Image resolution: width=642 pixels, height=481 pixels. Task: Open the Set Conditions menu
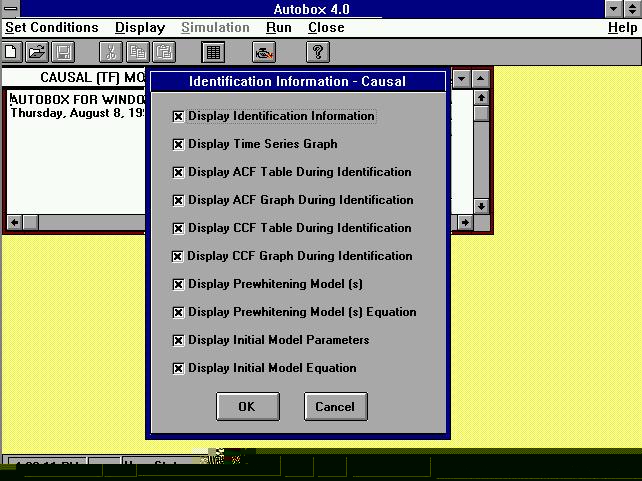(52, 27)
